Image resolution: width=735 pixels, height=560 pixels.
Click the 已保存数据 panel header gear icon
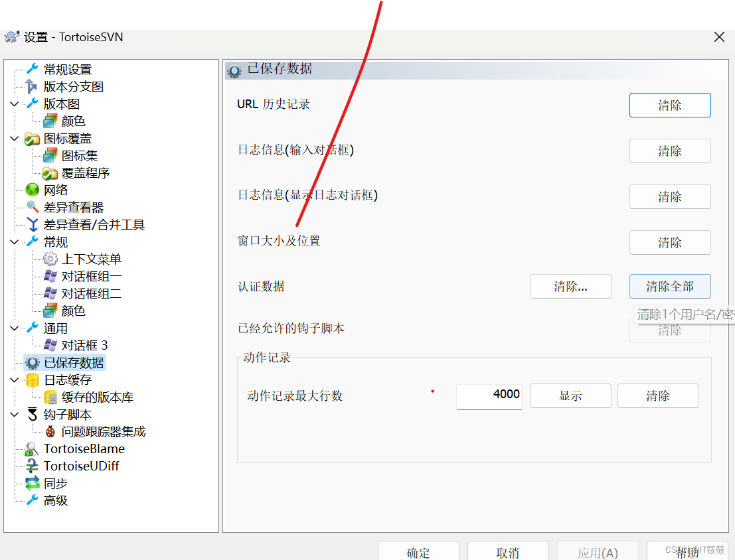point(234,71)
